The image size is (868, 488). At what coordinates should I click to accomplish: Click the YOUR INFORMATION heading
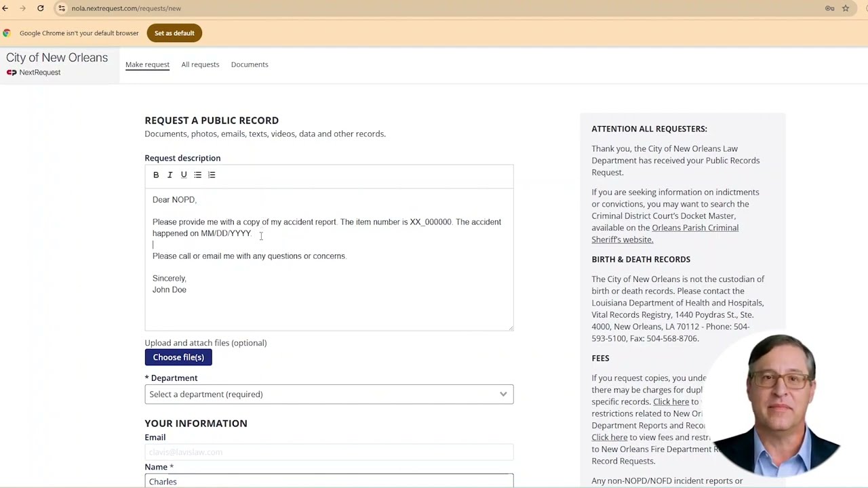click(x=196, y=424)
